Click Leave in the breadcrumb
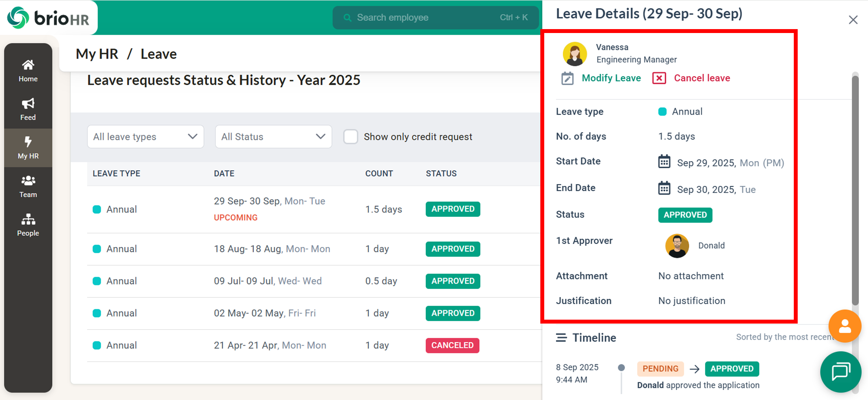The image size is (868, 400). click(x=158, y=54)
